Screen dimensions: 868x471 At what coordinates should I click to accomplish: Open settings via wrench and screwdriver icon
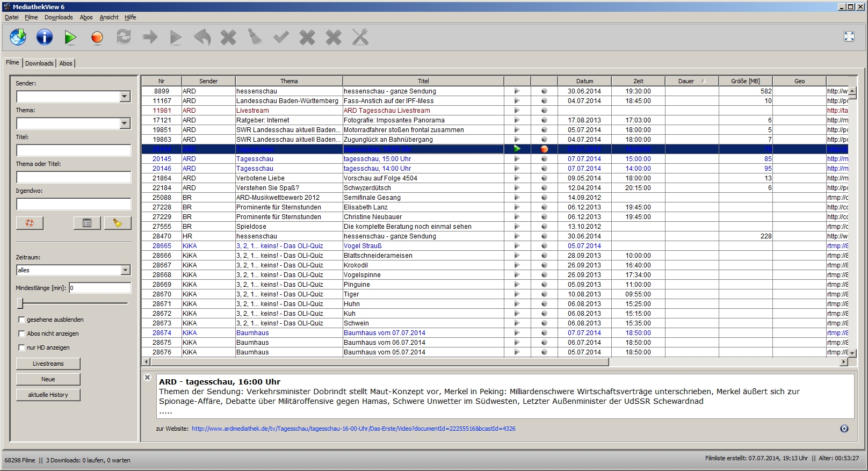point(360,37)
